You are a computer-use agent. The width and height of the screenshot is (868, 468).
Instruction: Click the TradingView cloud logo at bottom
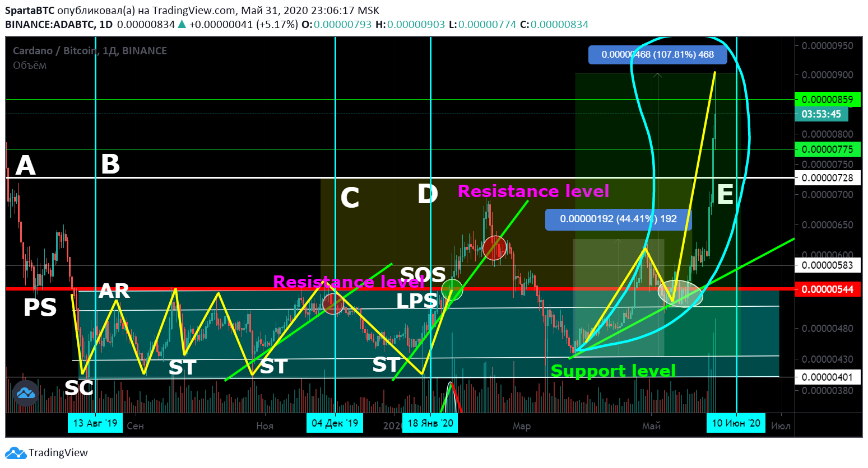[16, 453]
